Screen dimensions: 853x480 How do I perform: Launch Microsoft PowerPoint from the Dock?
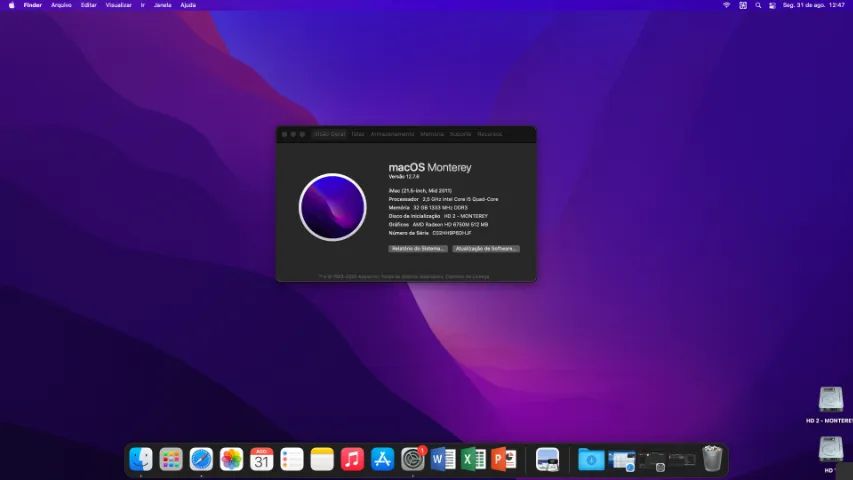click(x=504, y=459)
